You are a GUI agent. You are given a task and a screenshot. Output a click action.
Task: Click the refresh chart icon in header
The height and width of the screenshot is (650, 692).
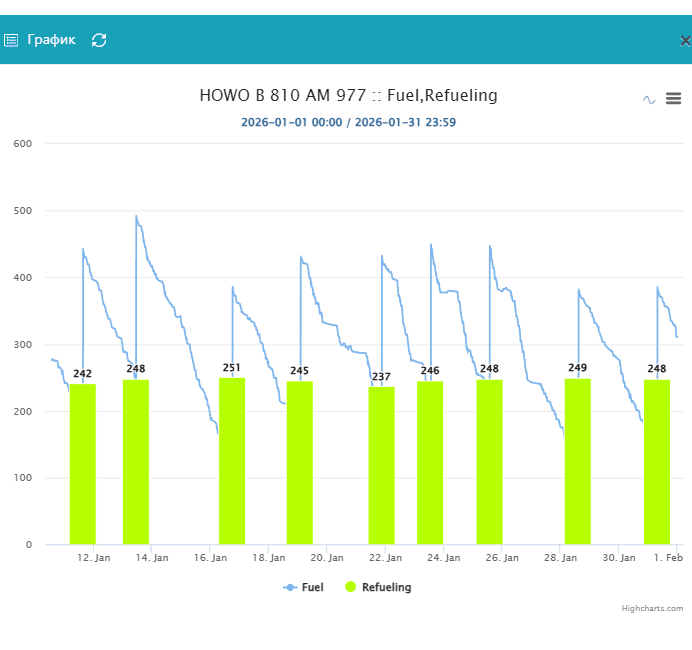99,40
